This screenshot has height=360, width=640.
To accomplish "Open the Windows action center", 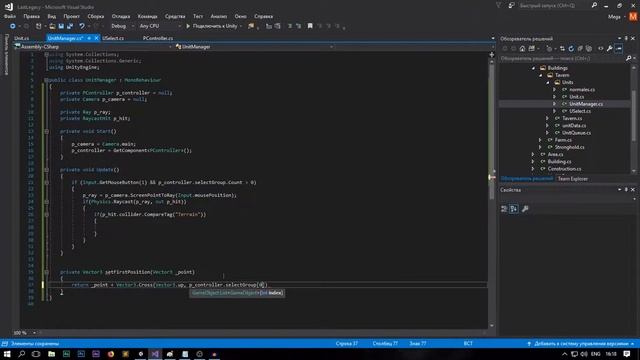I will pos(627,354).
